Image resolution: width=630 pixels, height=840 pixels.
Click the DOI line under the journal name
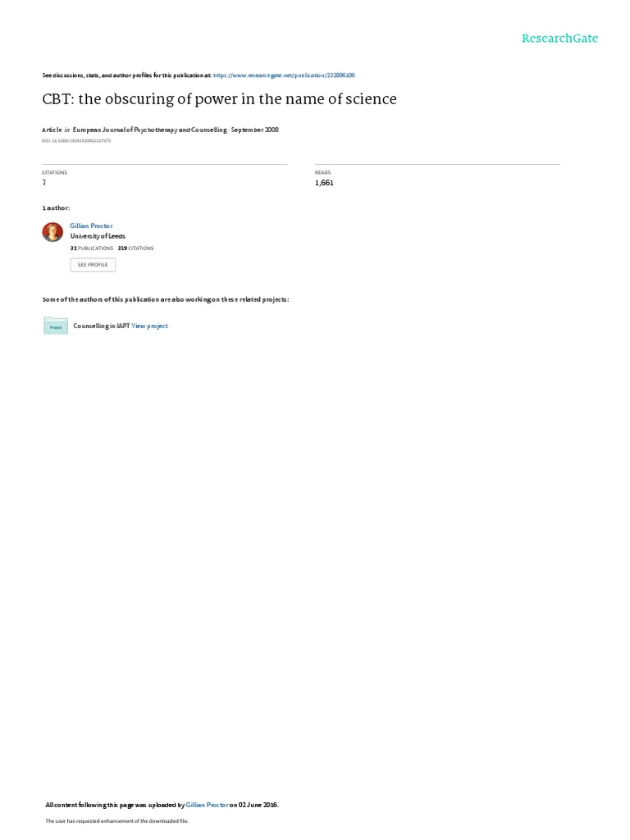pos(76,141)
